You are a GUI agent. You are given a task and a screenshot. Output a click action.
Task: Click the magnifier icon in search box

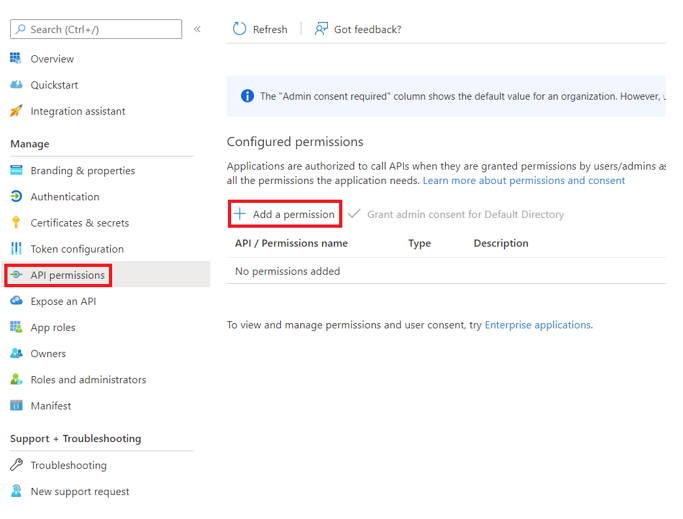tap(20, 29)
